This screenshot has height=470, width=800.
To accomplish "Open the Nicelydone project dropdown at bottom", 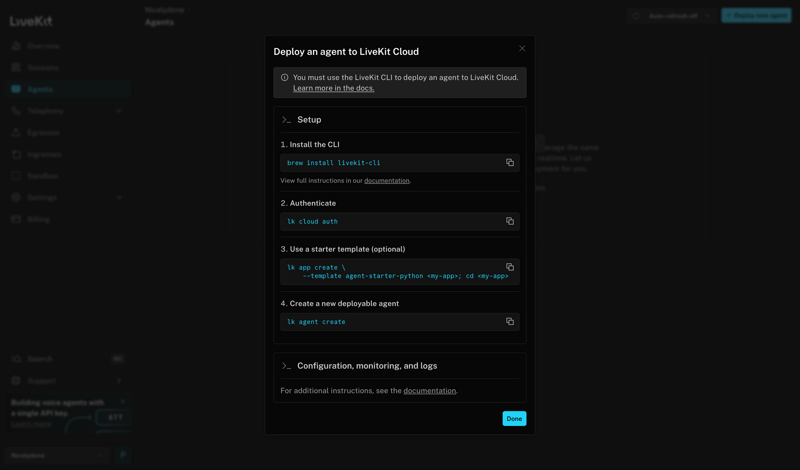I will coord(58,455).
